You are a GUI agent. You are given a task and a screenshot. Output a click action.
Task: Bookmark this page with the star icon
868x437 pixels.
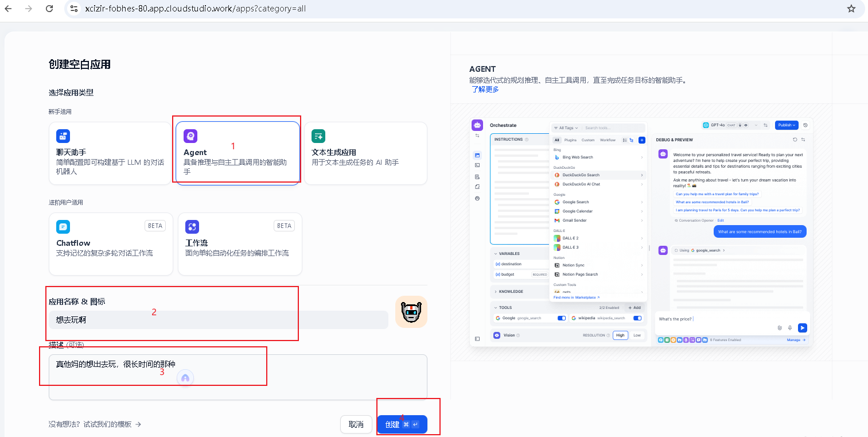point(851,9)
